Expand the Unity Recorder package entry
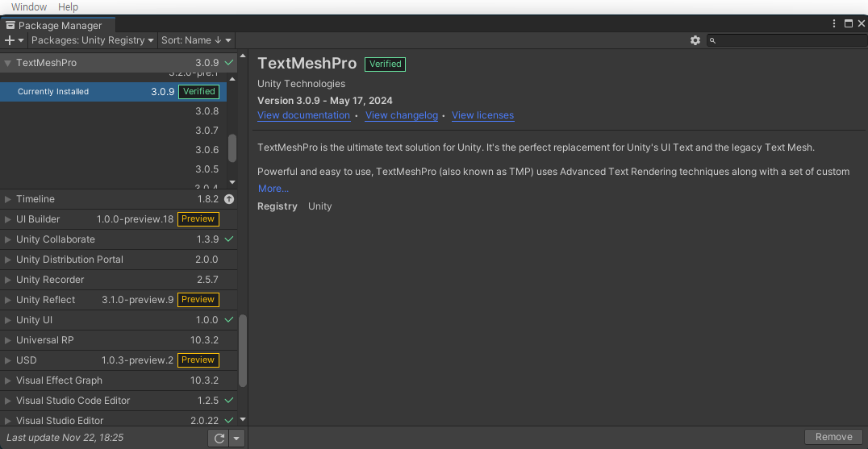This screenshot has width=868, height=449. [8, 280]
